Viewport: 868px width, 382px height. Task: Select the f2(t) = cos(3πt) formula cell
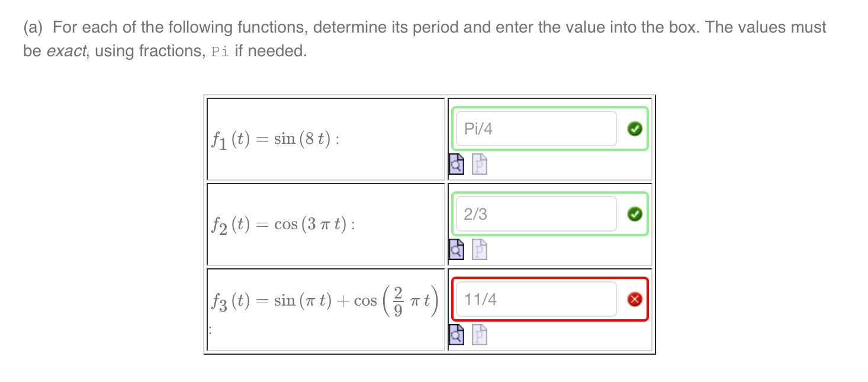tap(326, 224)
